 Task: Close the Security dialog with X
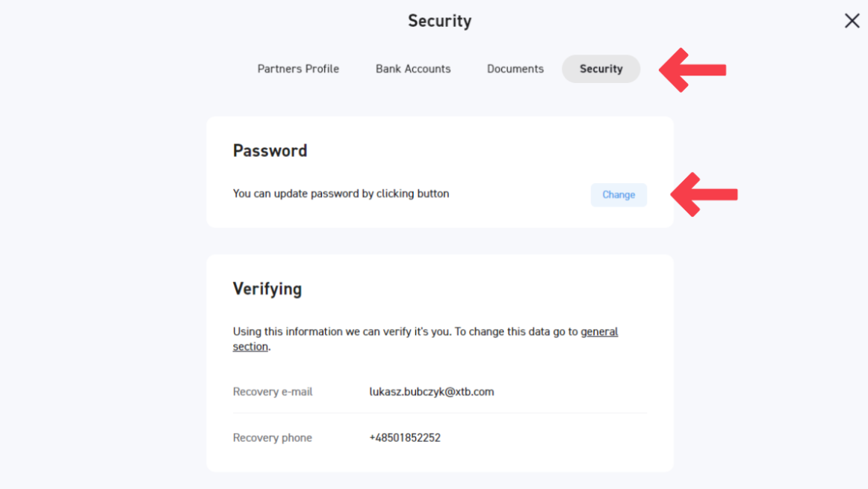coord(852,21)
